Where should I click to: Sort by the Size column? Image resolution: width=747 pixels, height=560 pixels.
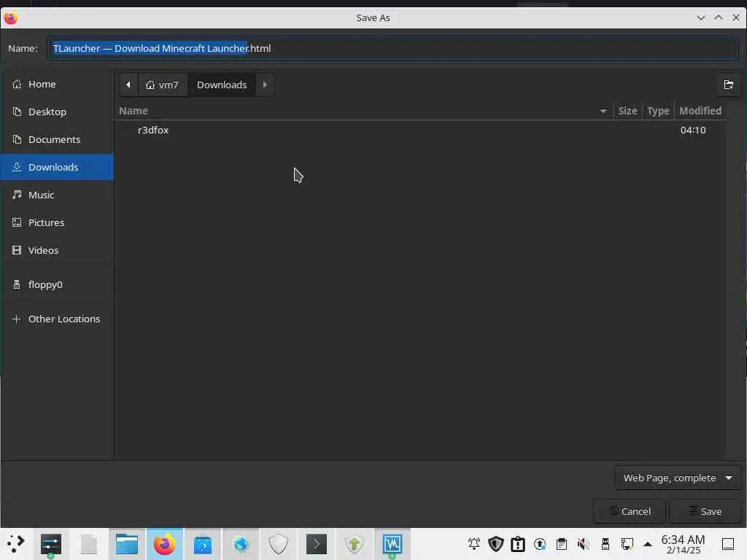click(x=627, y=111)
